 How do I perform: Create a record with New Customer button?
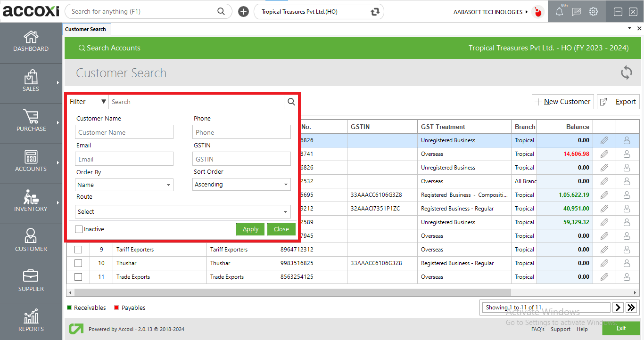[562, 101]
